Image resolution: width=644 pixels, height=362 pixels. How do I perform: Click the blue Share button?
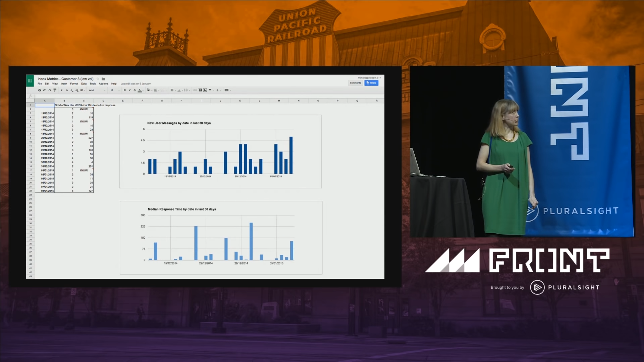tap(371, 83)
